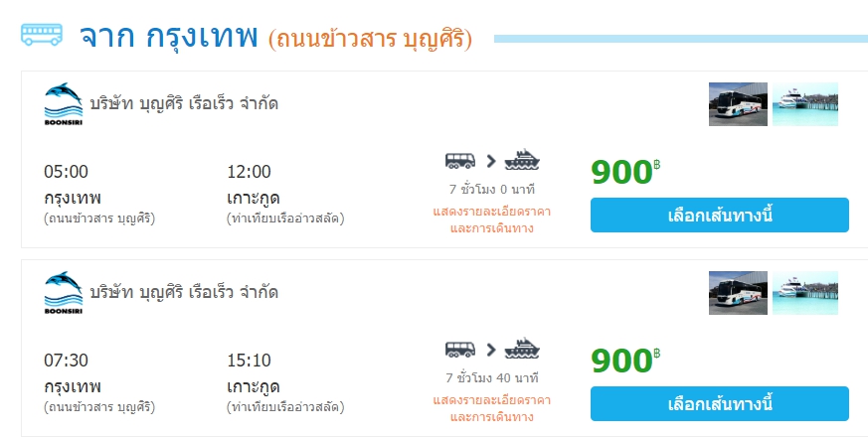Click the arrow between bus and ferry, 05:00 trip

point(491,160)
